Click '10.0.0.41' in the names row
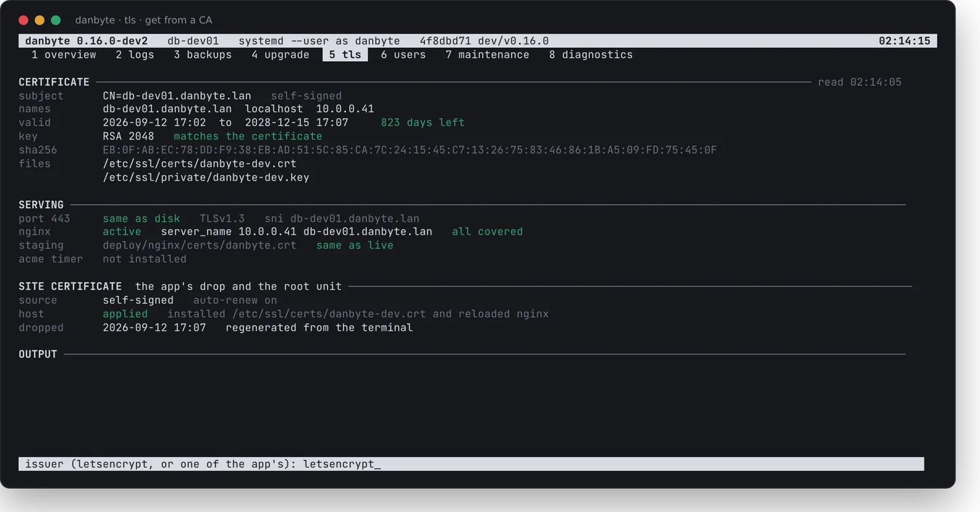Viewport: 980px width, 512px height. point(345,109)
